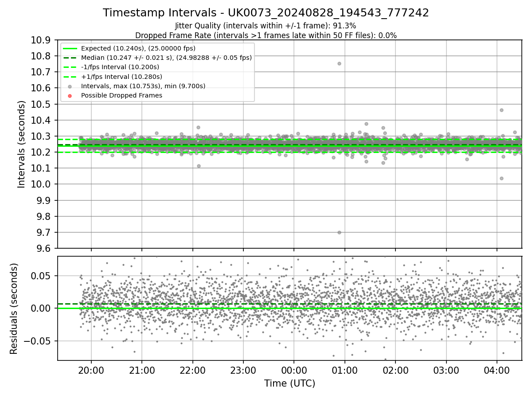The height and width of the screenshot is (399, 532).
Task: Click the '23:00' x-axis tick label
Action: click(243, 370)
